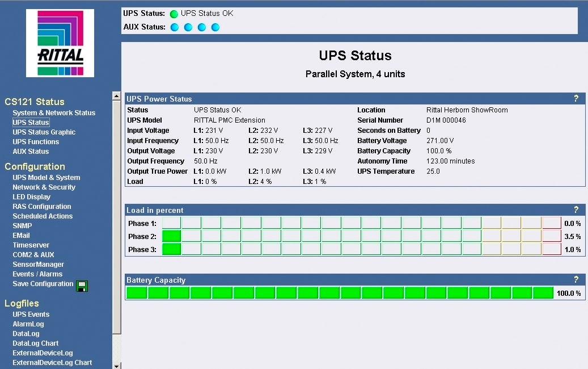Open RAS Configuration page
Screen dimensions: 588x369
pyautogui.click(x=41, y=207)
